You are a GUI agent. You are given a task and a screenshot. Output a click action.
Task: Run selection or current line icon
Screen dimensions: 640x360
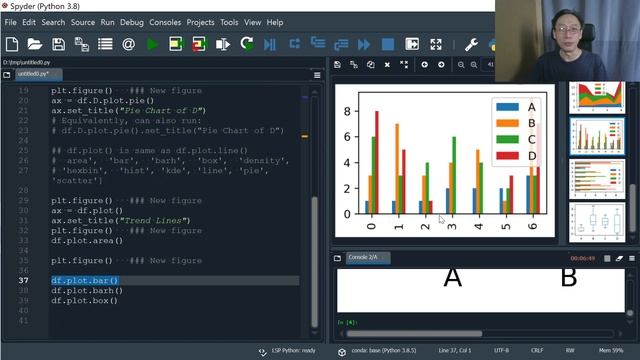223,44
